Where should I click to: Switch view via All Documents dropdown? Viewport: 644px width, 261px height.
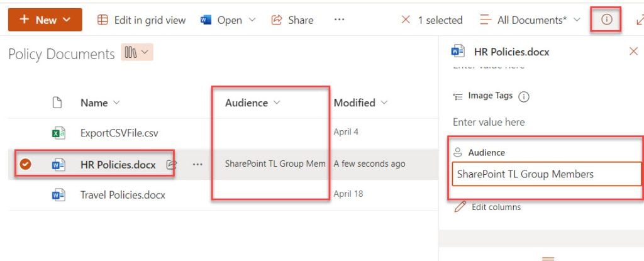(x=530, y=20)
